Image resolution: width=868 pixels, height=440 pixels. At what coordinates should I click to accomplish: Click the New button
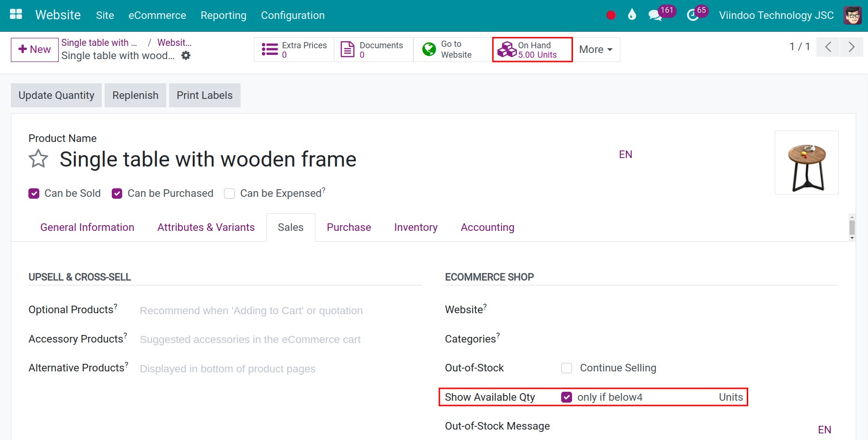35,50
